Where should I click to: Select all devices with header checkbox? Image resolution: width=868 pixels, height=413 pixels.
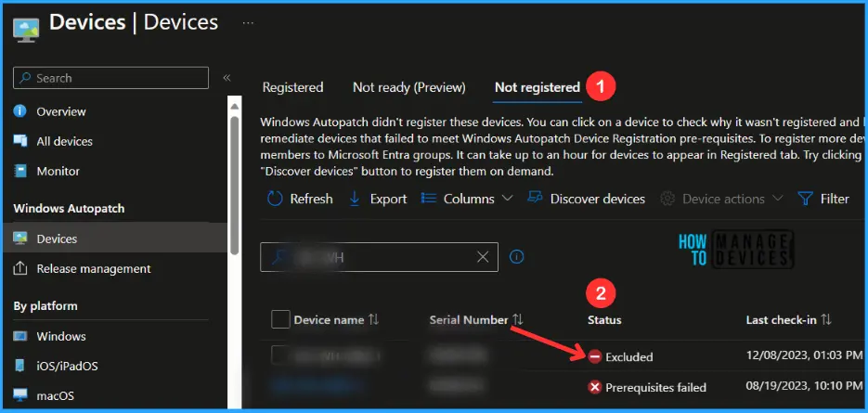(x=280, y=319)
